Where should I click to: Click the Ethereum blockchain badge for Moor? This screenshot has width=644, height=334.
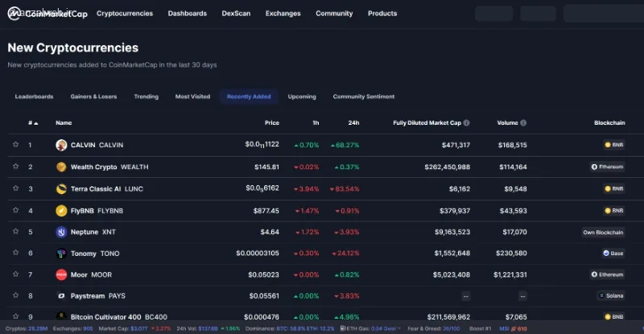pos(608,274)
